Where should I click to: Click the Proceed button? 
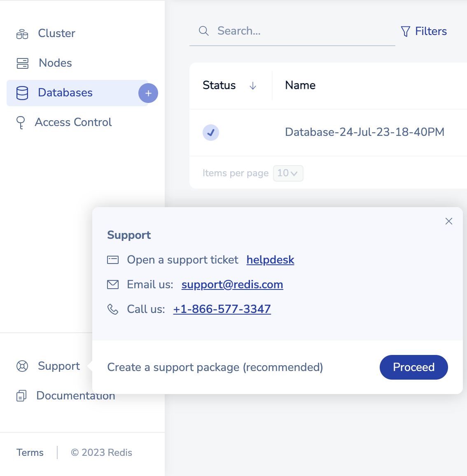click(x=413, y=367)
